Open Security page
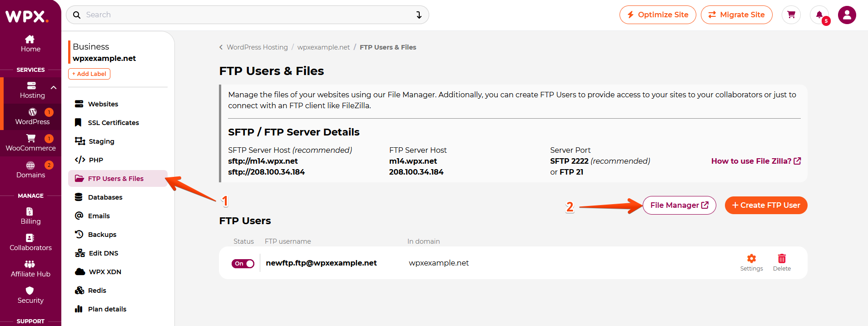868x326 pixels. (30, 295)
